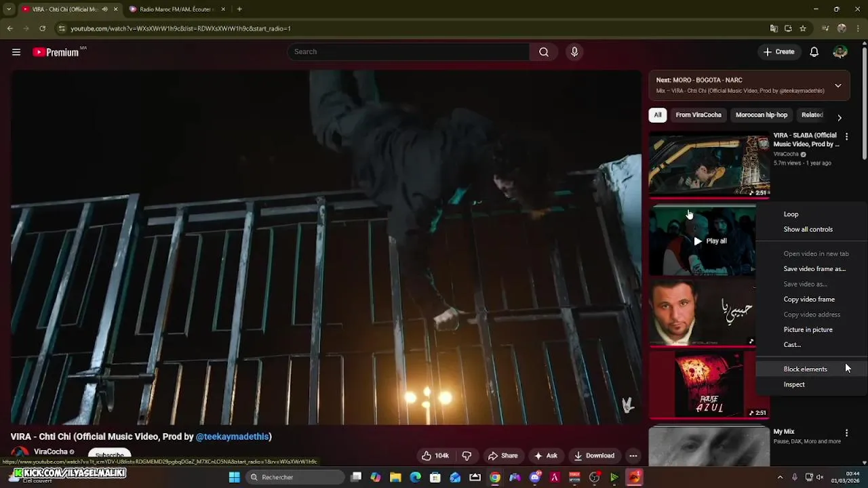Switch to Radio Maroc FM/AM tab
The image size is (868, 488).
176,9
